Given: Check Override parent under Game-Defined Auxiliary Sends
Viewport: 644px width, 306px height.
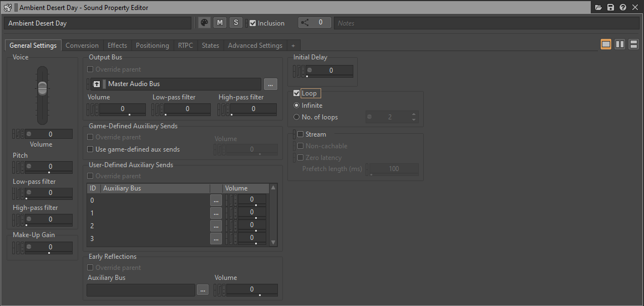Looking at the screenshot, I should pyautogui.click(x=90, y=137).
